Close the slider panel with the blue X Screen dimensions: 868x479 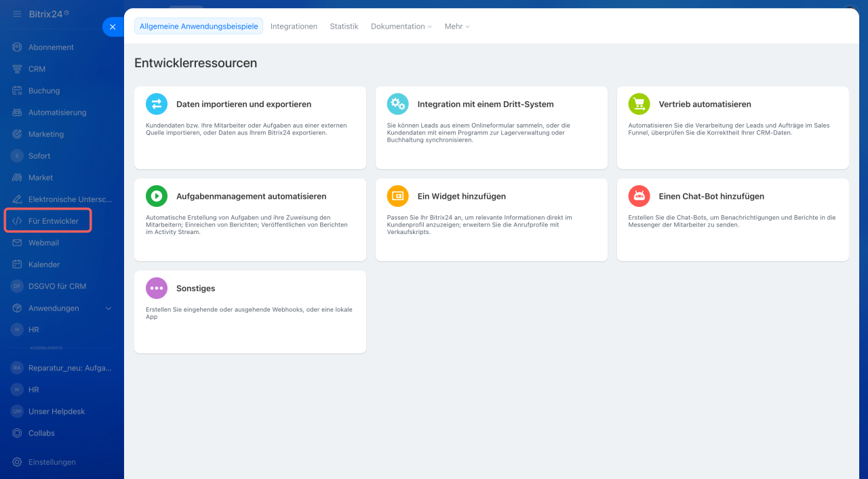[113, 27]
